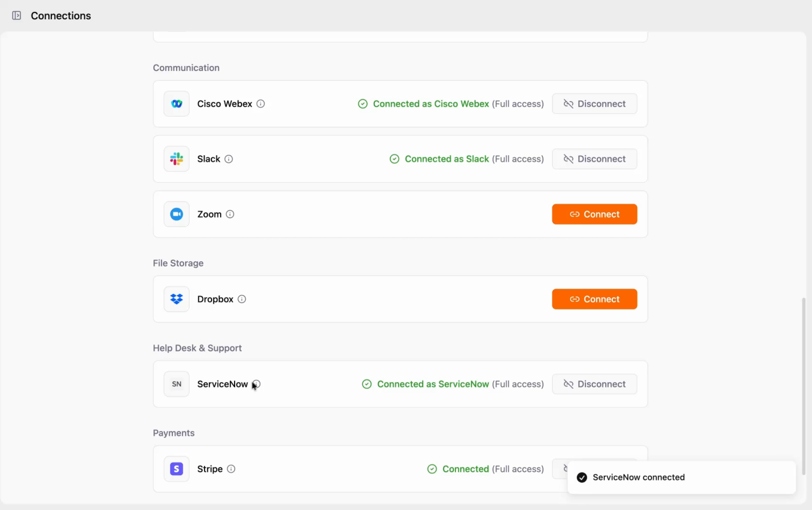Click the Stripe name label
The width and height of the screenshot is (812, 510).
pyautogui.click(x=210, y=469)
